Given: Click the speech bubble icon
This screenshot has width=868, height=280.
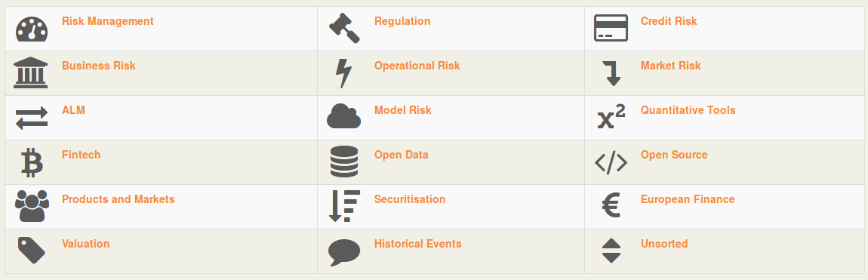Looking at the screenshot, I should [343, 252].
